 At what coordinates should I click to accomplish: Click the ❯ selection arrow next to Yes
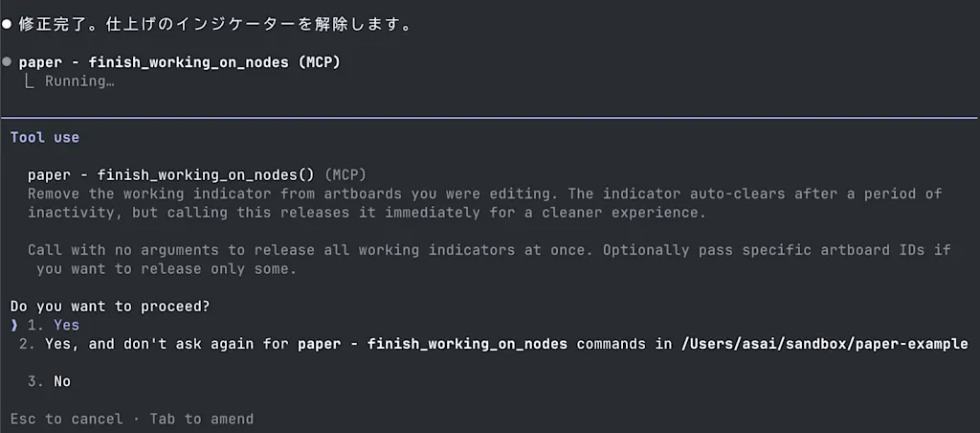[14, 326]
